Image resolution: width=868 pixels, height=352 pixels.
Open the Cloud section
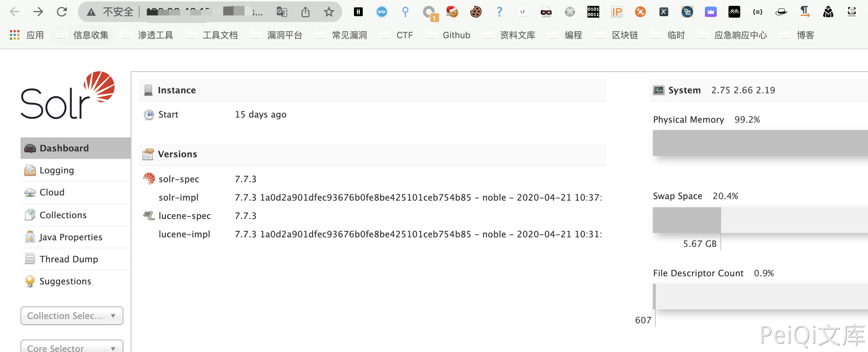[x=52, y=193]
